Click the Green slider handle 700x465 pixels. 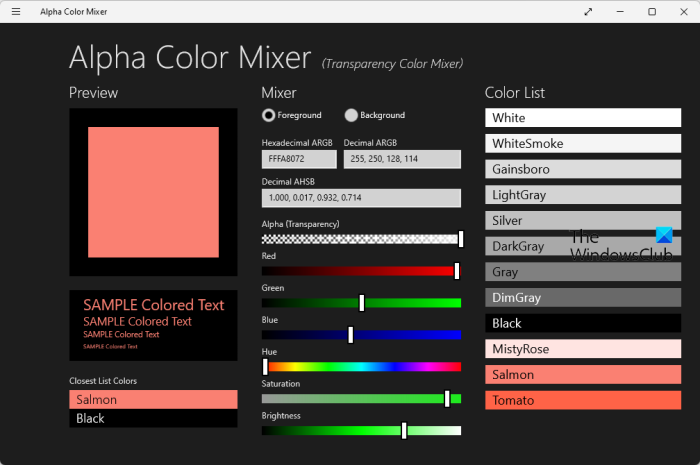point(361,303)
